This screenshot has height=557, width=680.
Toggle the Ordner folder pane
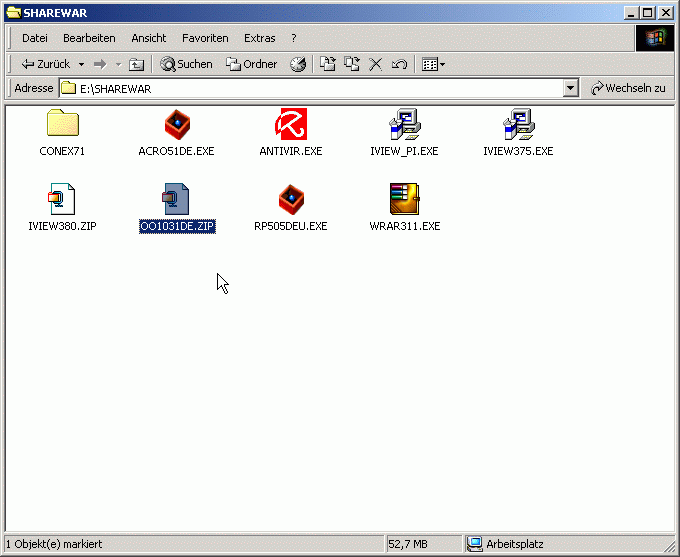[x=252, y=64]
